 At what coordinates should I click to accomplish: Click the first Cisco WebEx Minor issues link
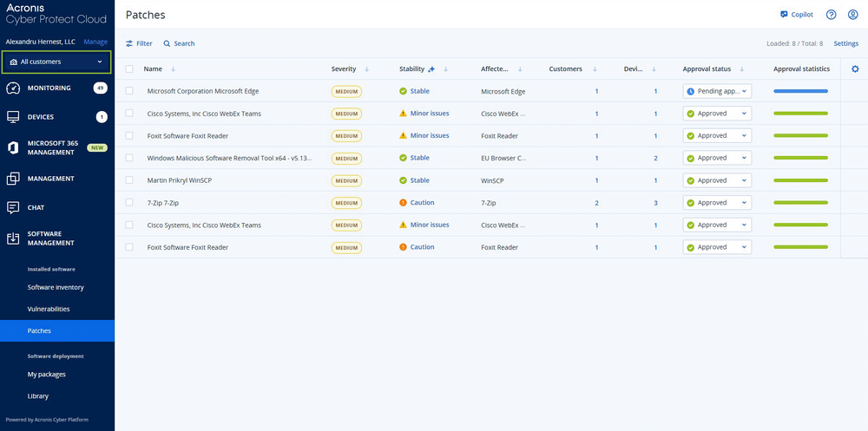click(430, 114)
